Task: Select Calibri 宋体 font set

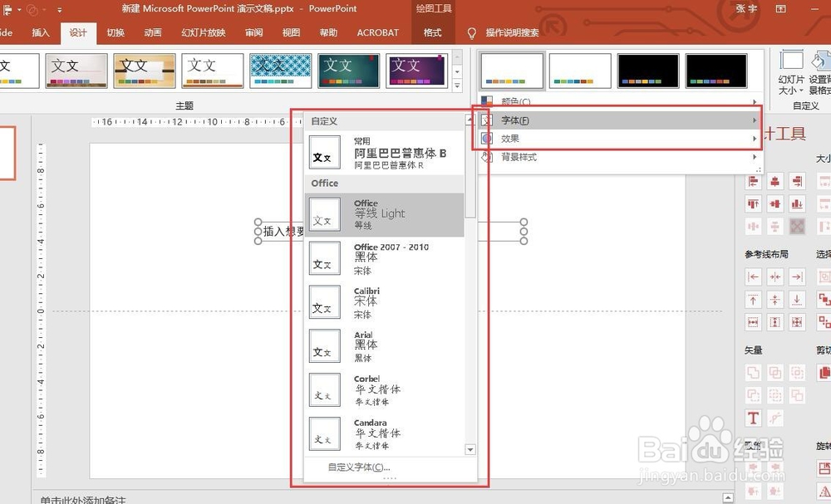Action: tap(385, 302)
